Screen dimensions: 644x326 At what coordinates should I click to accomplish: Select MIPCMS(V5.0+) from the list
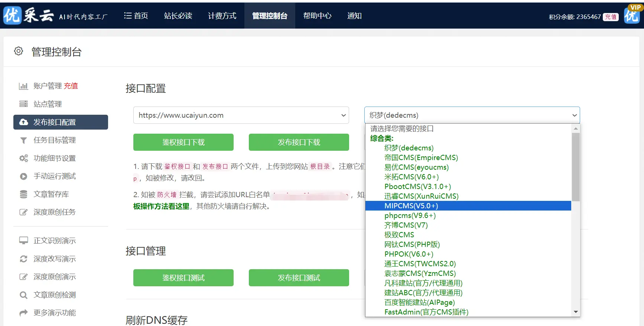pyautogui.click(x=411, y=206)
